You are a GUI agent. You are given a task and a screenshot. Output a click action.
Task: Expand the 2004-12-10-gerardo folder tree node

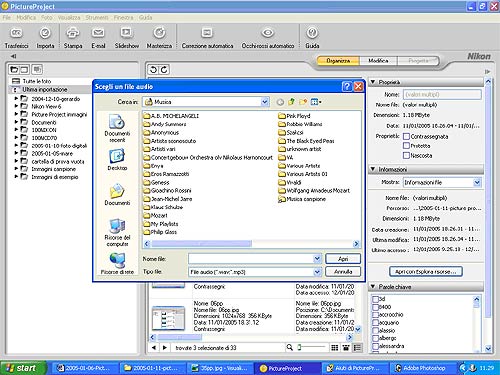[16, 99]
